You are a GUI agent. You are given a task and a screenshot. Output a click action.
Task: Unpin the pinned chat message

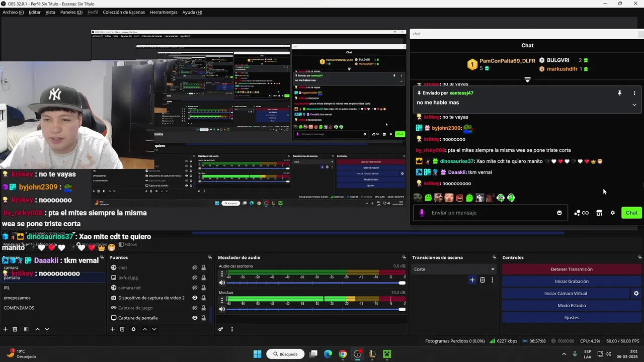[x=620, y=93]
